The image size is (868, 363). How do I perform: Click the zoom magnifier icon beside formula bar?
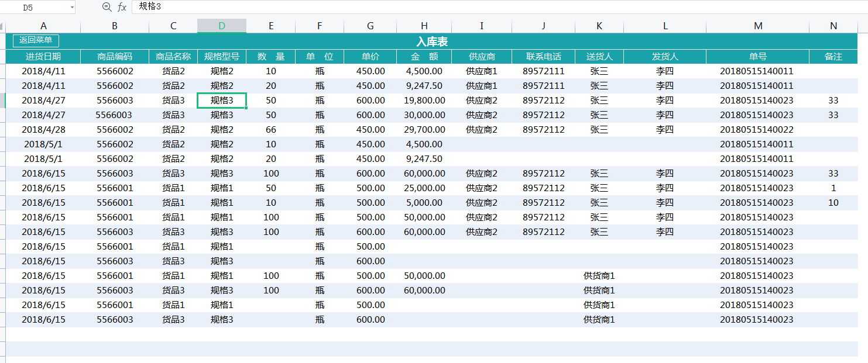[x=107, y=6]
